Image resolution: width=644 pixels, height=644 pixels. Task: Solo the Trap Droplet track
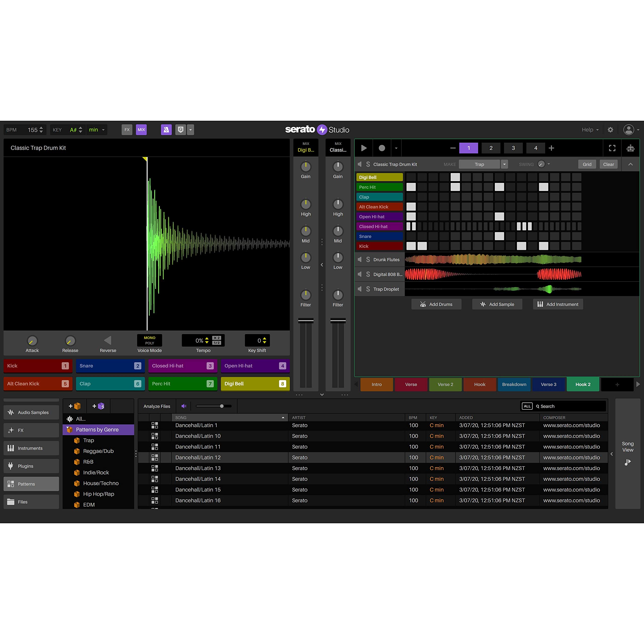click(x=368, y=289)
